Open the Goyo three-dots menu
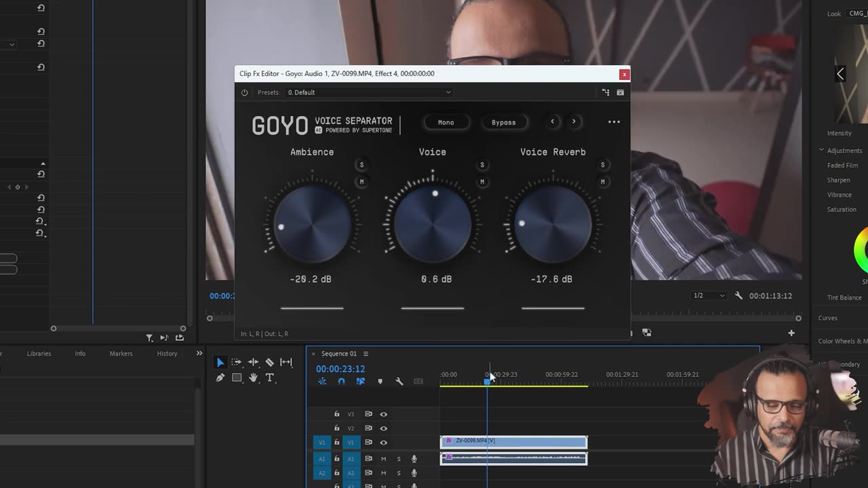Image resolution: width=868 pixels, height=488 pixels. (614, 122)
